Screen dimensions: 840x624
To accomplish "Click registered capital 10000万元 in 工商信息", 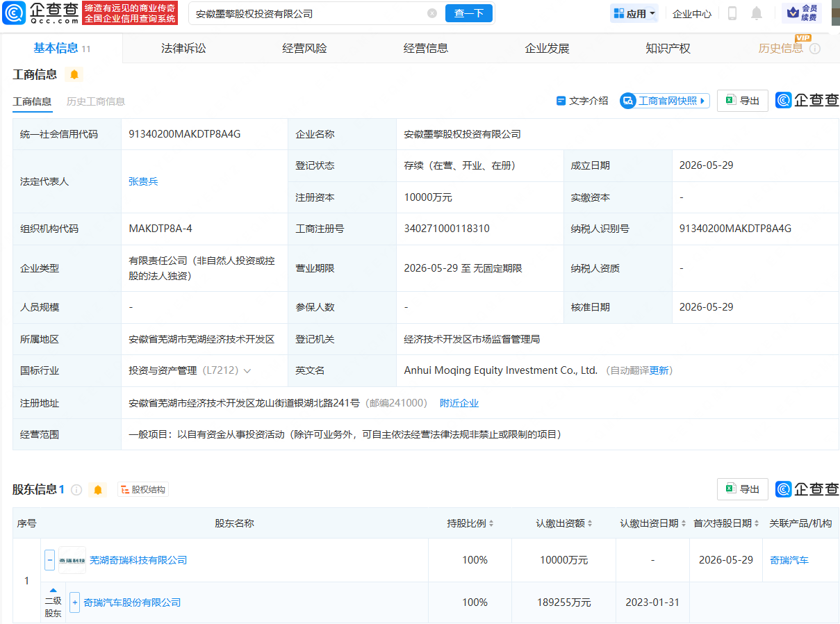I will click(428, 197).
